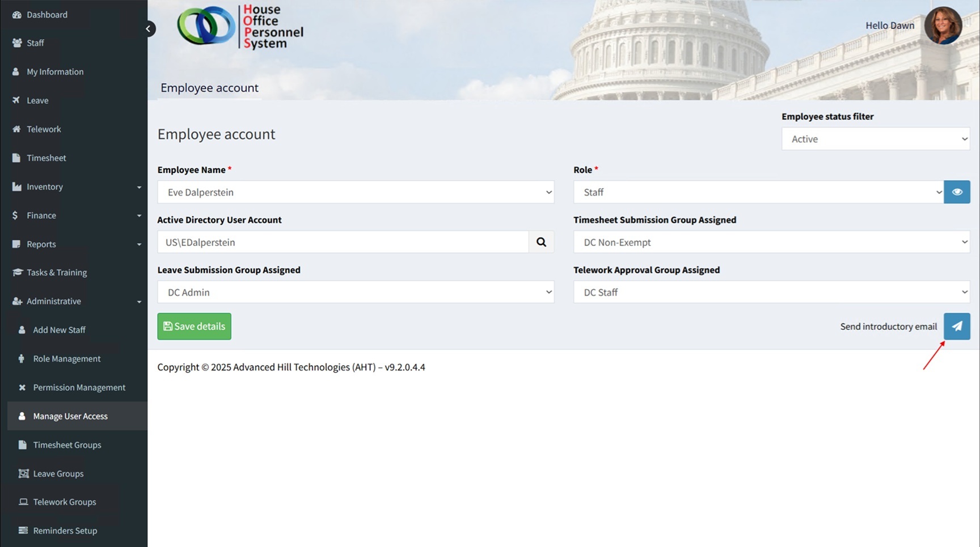Click the Save details button
The image size is (980, 547).
click(x=194, y=326)
